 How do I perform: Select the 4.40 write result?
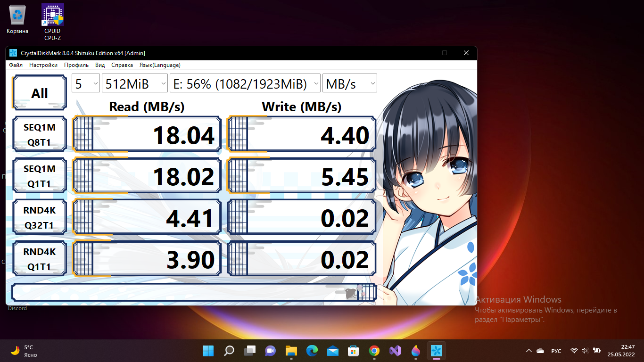tap(302, 134)
